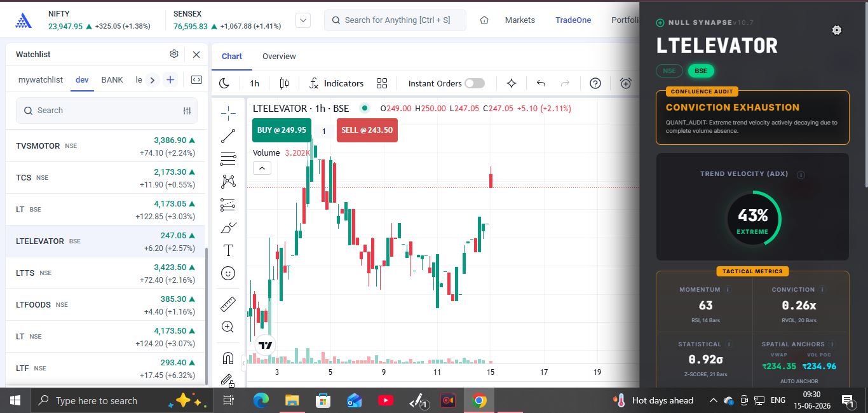Select the Text annotation tool
This screenshot has height=413, width=868.
pos(228,250)
